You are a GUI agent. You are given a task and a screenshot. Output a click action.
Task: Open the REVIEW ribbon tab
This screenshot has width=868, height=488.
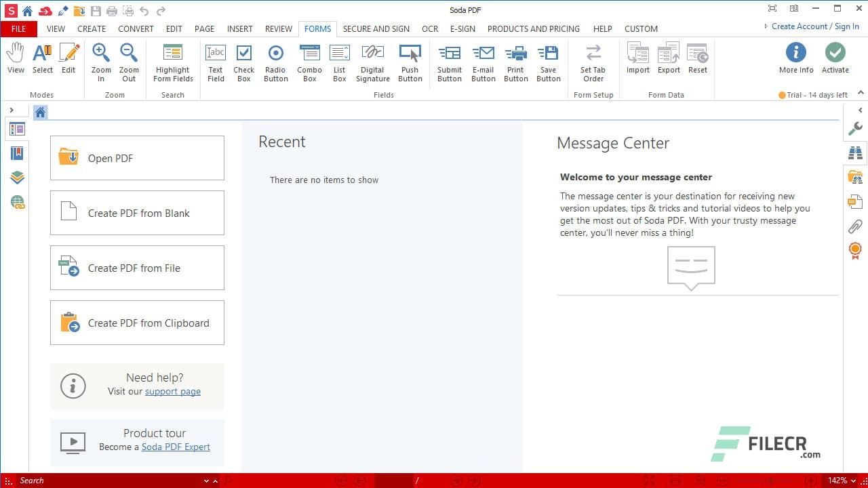click(x=278, y=28)
